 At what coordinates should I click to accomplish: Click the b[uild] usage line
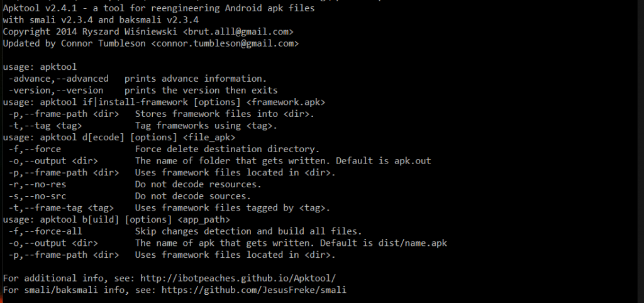coord(116,219)
